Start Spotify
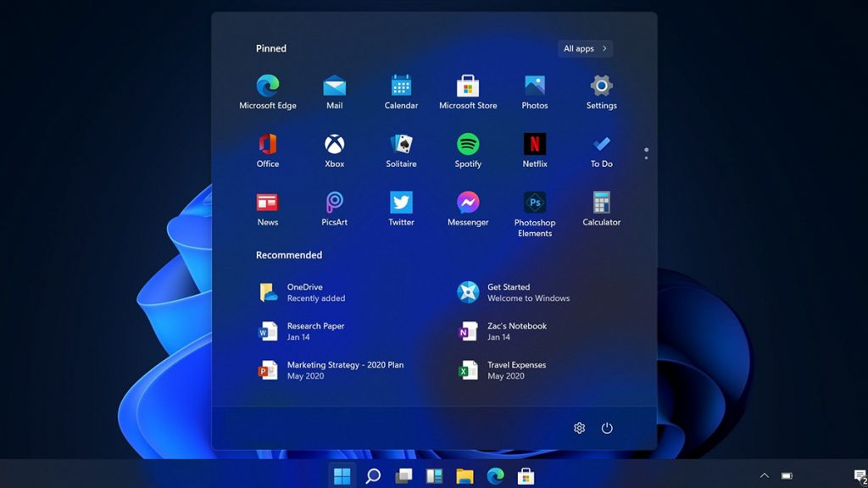 pyautogui.click(x=467, y=144)
